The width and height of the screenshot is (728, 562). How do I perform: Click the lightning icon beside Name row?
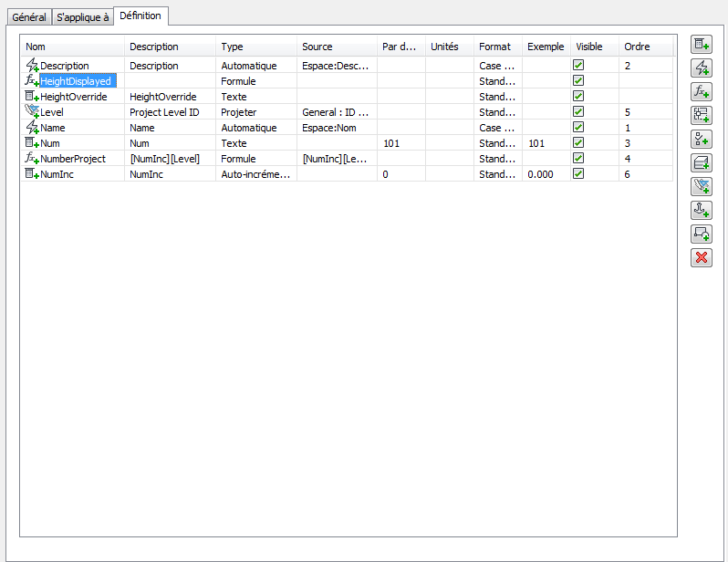[32, 127]
